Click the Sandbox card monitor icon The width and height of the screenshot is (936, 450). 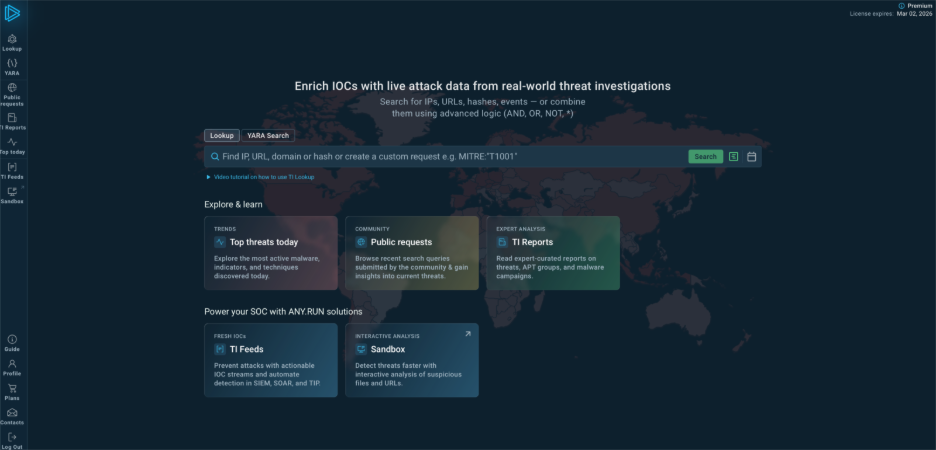361,349
